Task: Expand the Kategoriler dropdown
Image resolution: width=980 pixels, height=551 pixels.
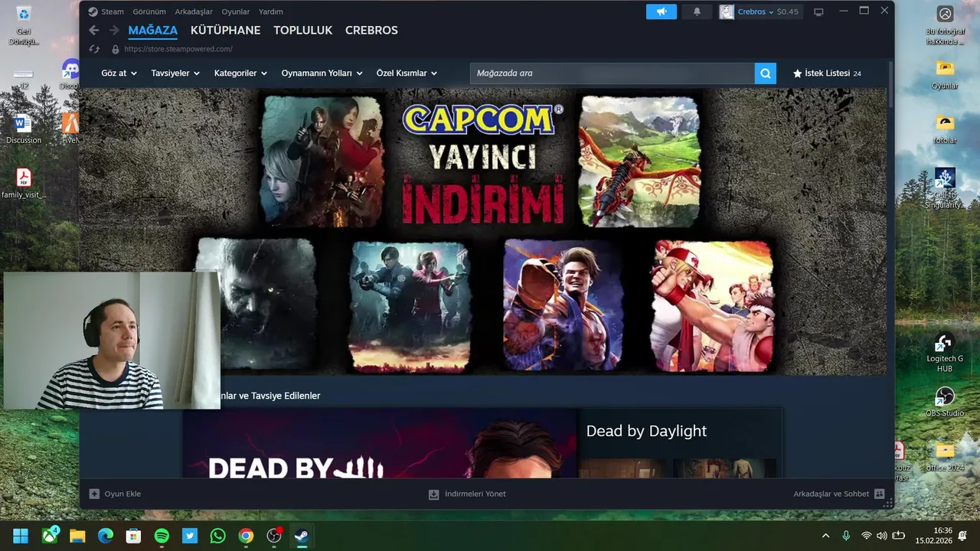Action: 240,73
